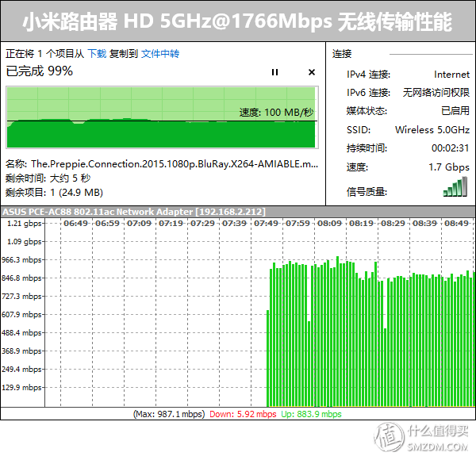476x460 pixels.
Task: Click the 607.9 mbps axis label
Action: 21,315
